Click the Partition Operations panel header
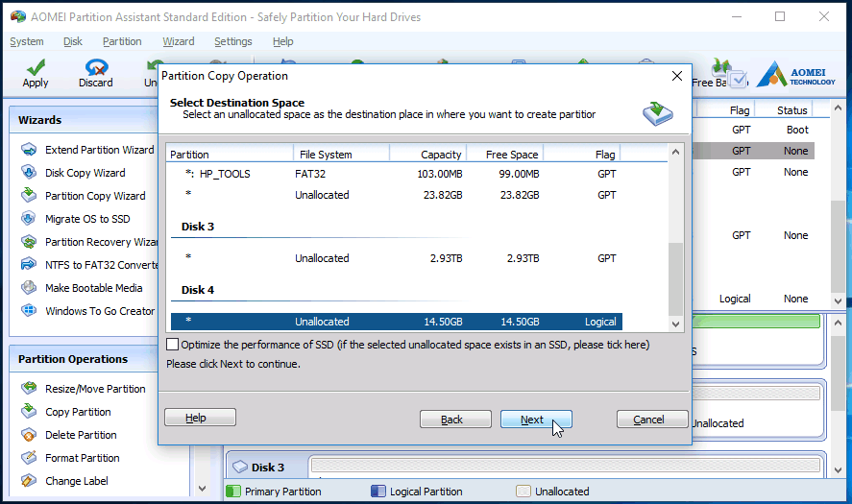The image size is (852, 504). (x=84, y=359)
